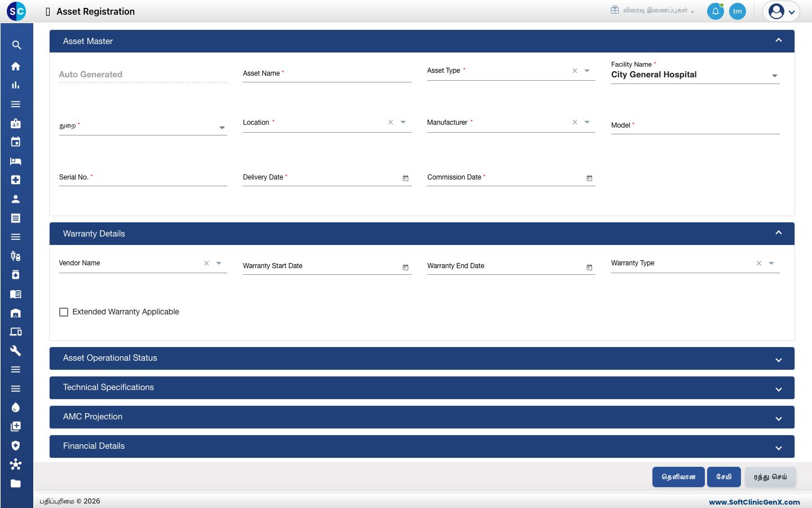Go to home icon in sidebar

(x=16, y=66)
